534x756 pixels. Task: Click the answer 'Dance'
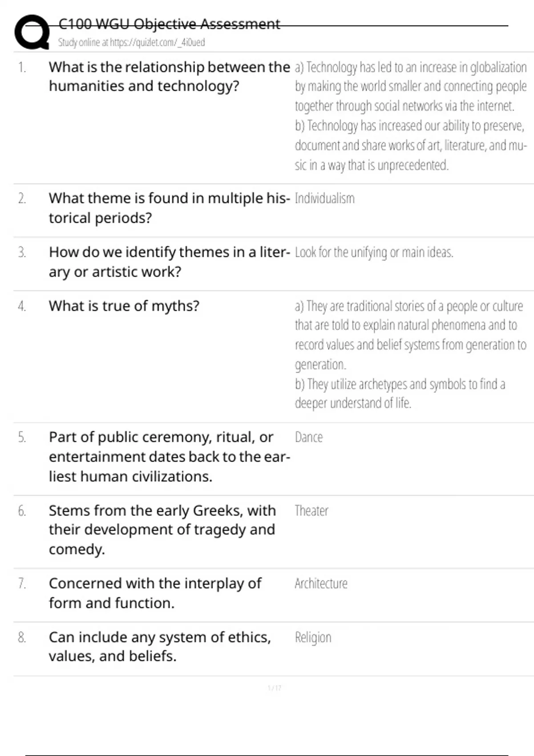tap(309, 437)
